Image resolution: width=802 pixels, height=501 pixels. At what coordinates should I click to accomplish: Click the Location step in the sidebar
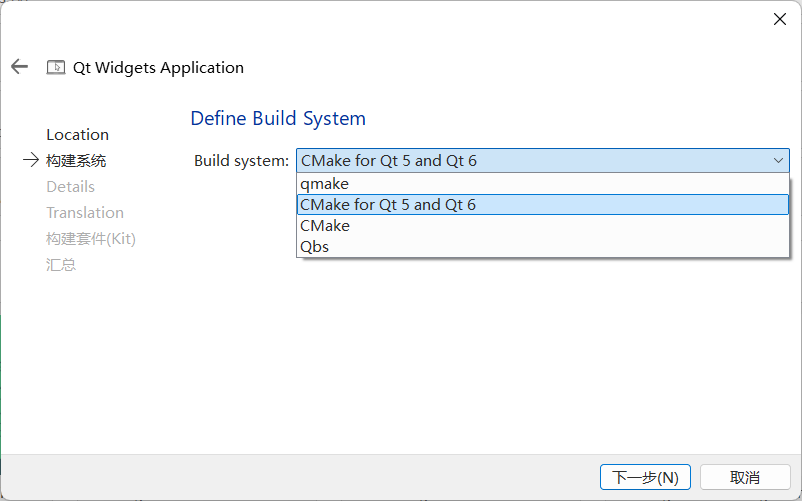click(x=78, y=134)
